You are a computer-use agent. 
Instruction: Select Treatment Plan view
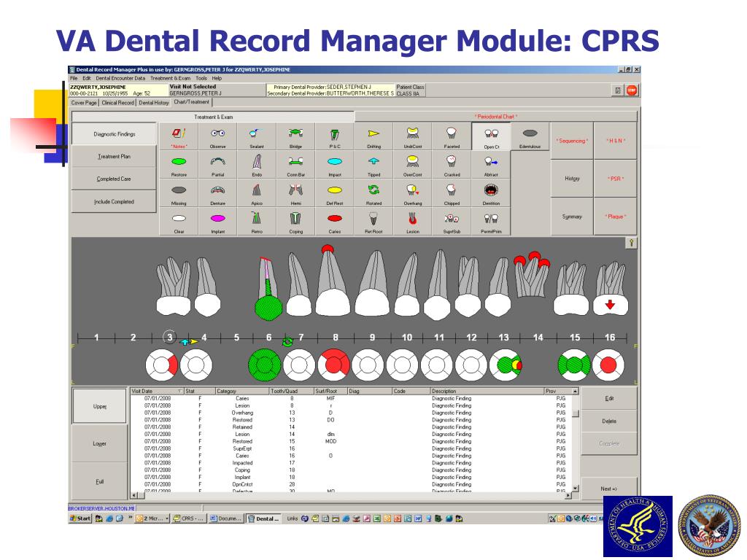pos(114,157)
